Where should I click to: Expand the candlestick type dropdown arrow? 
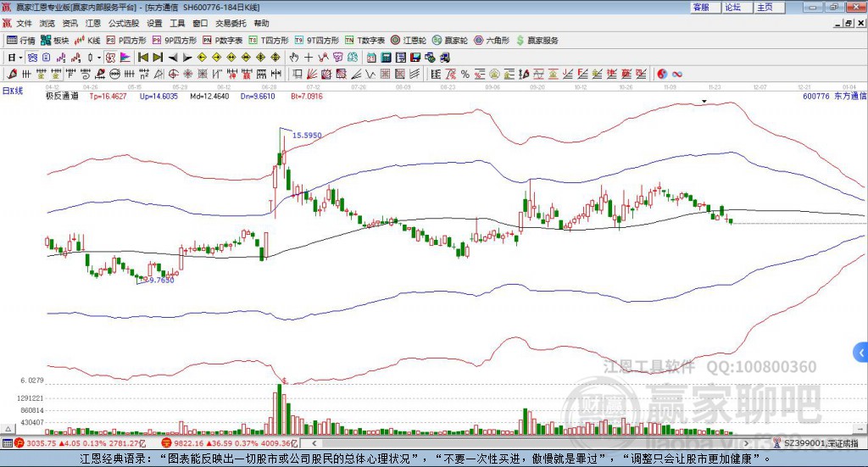tap(99, 58)
